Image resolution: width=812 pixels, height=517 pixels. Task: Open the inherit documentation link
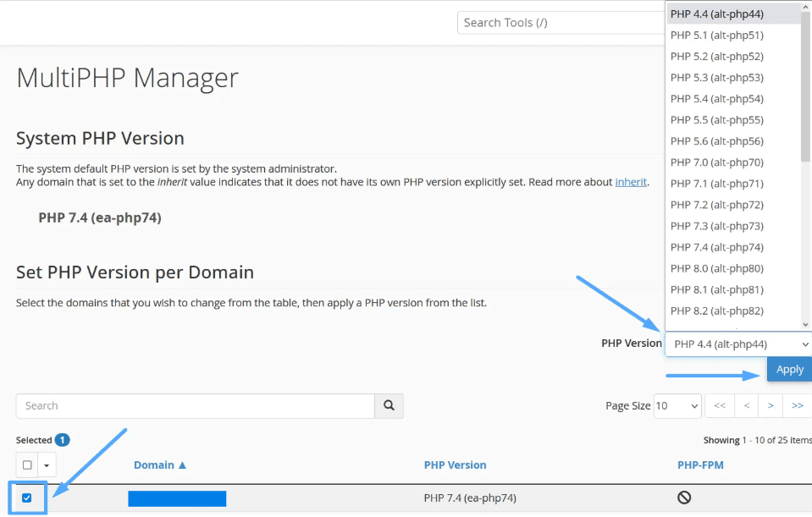(x=631, y=182)
